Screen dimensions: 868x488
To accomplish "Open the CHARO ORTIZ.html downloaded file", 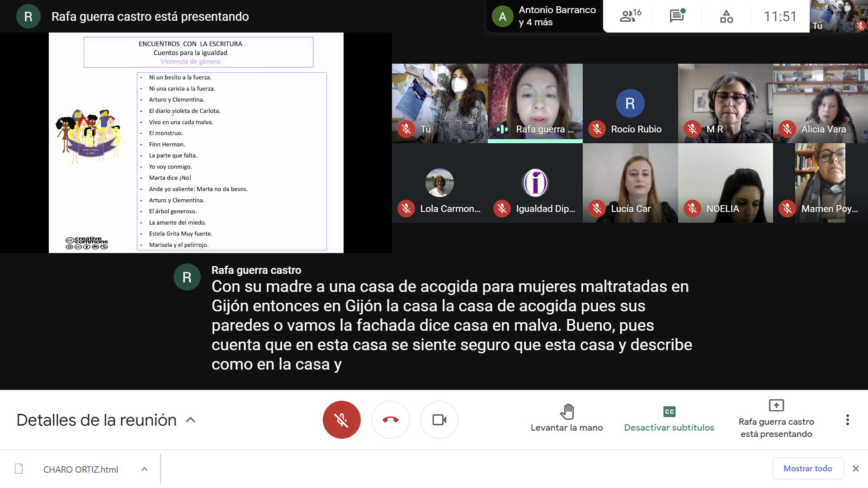I will click(80, 469).
